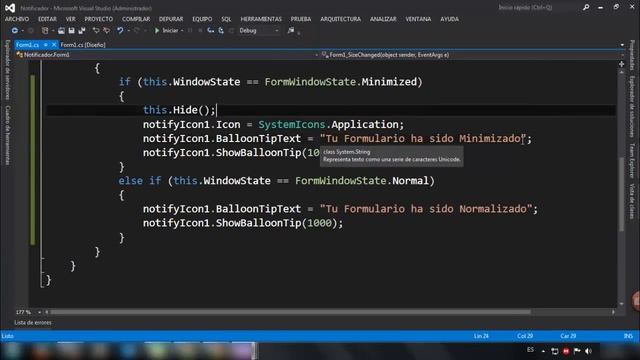Open the PROYECTO menu

tap(99, 19)
